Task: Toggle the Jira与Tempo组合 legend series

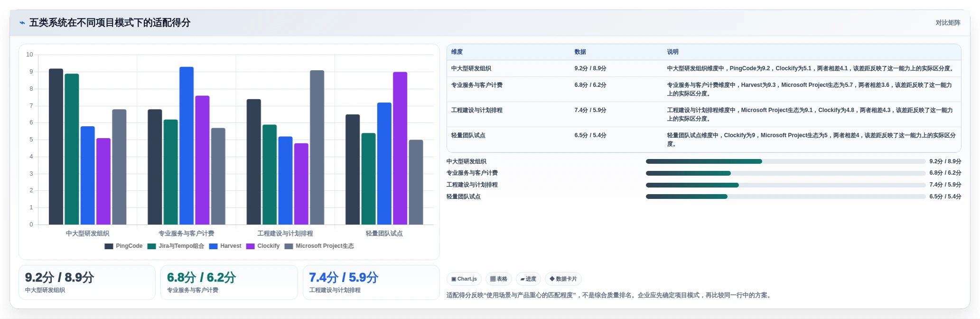Action: point(176,246)
